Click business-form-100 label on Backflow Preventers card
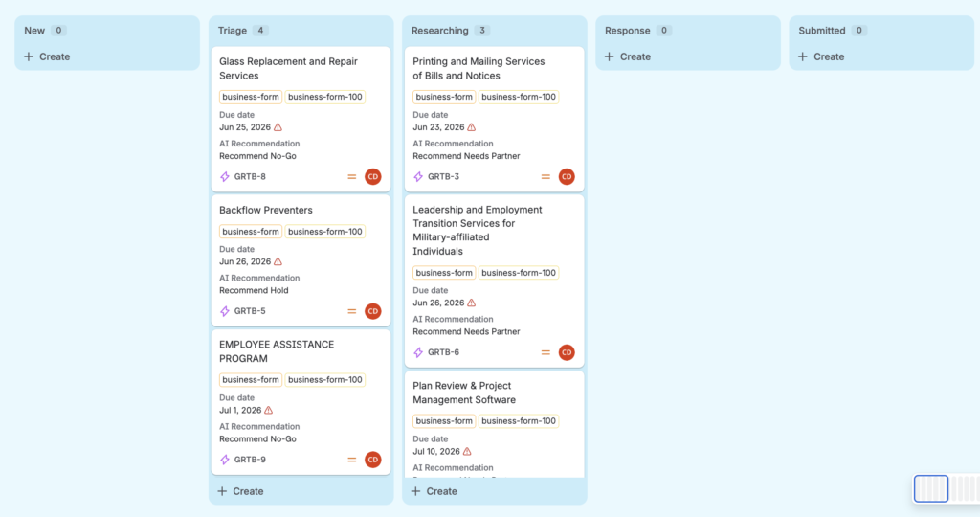This screenshot has width=980, height=517. [325, 232]
